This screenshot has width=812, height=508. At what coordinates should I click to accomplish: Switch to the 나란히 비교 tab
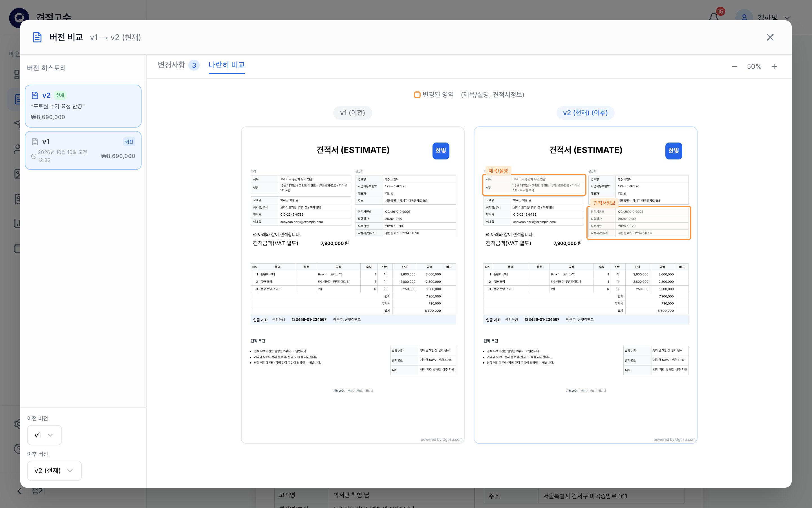pos(226,65)
